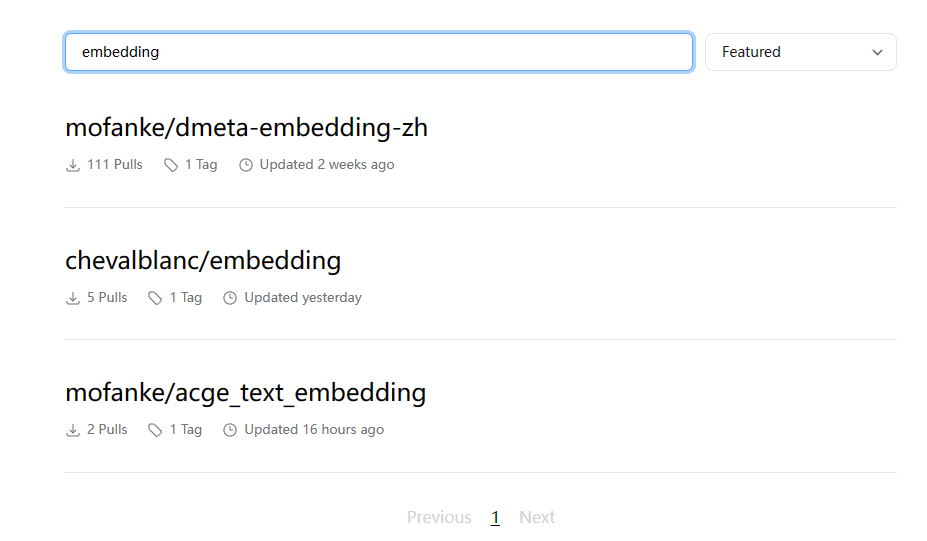The height and width of the screenshot is (541, 927).
Task: Open the mofanke/dmeta-embedding-zh model page
Action: click(x=247, y=128)
